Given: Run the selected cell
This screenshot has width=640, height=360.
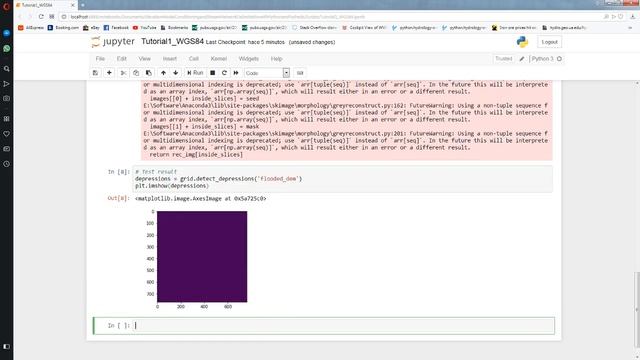Looking at the screenshot, I should click(195, 73).
